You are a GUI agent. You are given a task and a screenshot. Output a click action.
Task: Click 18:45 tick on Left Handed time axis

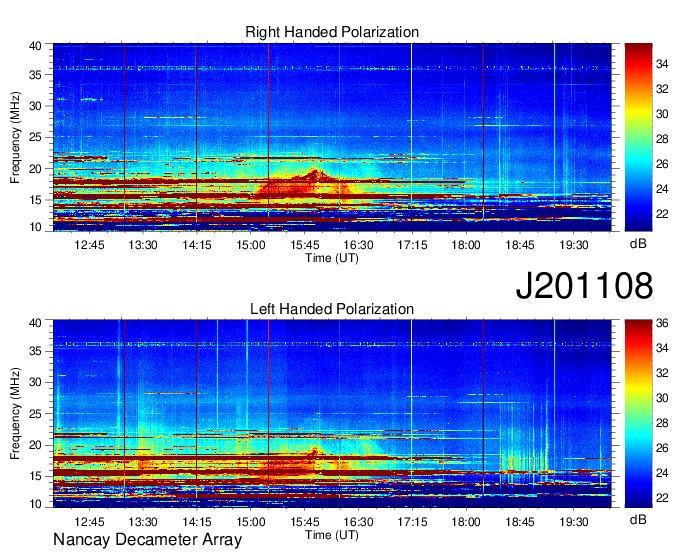pyautogui.click(x=520, y=522)
